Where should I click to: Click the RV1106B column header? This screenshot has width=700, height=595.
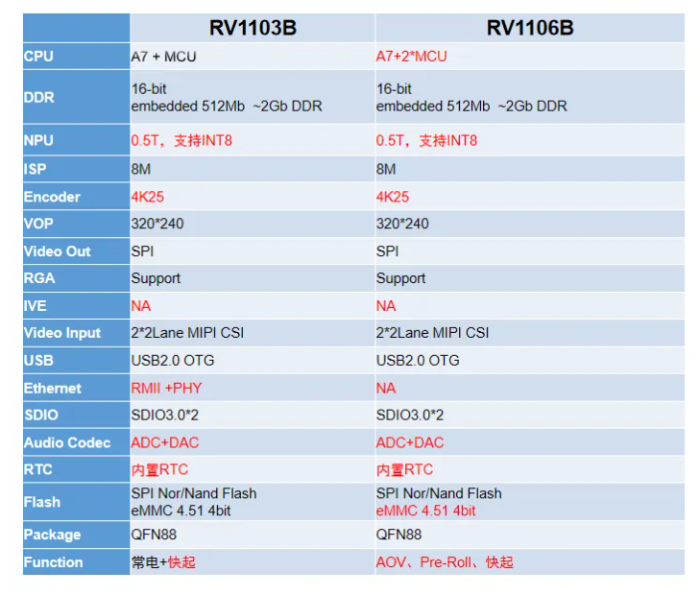530,28
